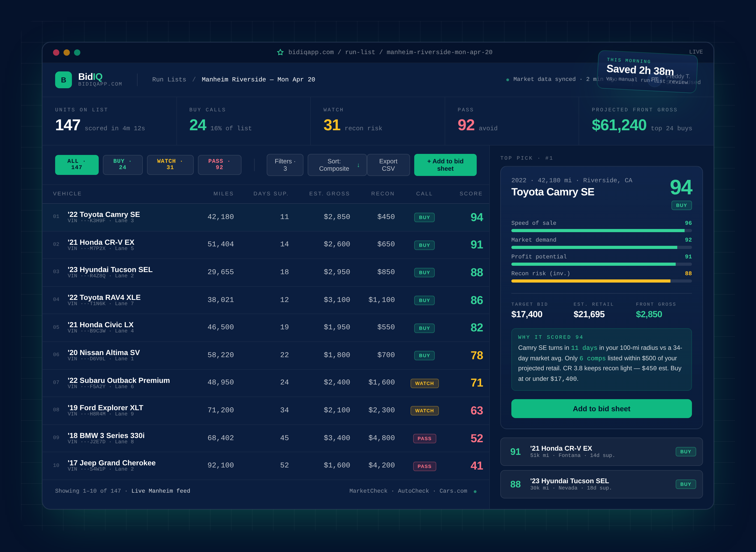Click the feed status dot near Cars.com
756x552 pixels.
(x=475, y=491)
